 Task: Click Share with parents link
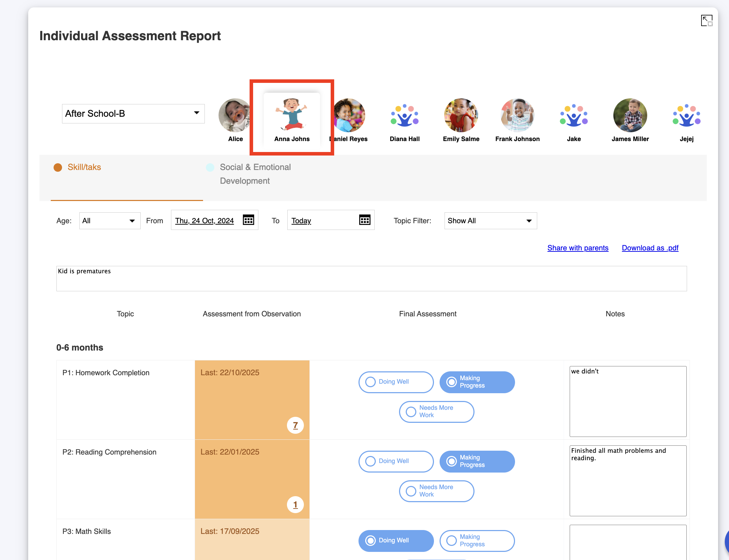[578, 248]
